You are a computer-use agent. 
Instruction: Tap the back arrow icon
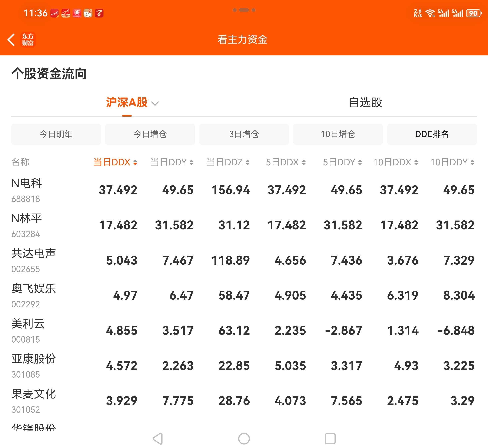[x=11, y=40]
